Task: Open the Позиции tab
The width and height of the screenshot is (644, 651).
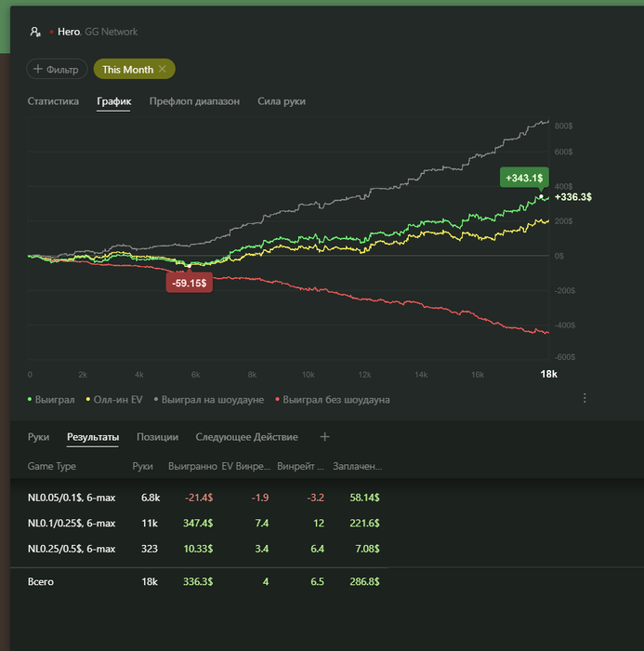Action: click(x=157, y=437)
